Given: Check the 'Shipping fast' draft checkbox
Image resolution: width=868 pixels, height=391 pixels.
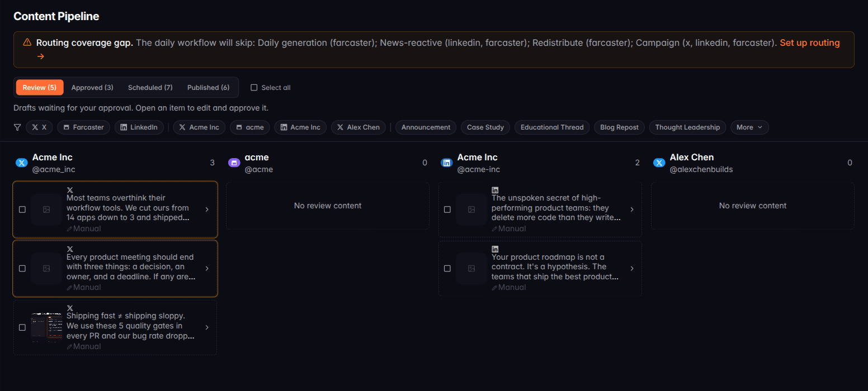Looking at the screenshot, I should tap(22, 327).
